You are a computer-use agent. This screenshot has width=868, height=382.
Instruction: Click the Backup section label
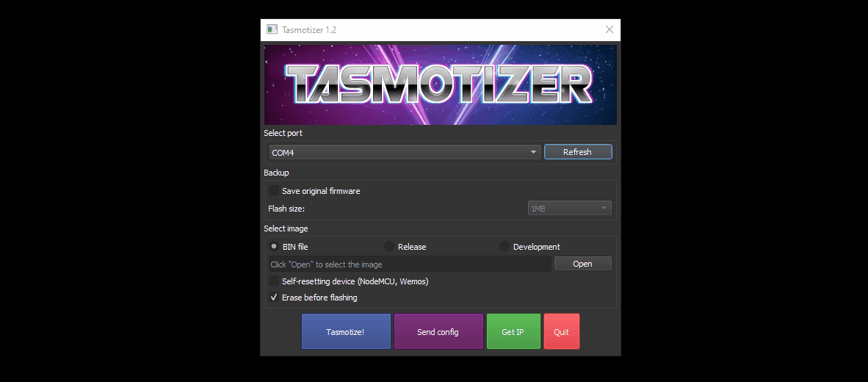(276, 173)
